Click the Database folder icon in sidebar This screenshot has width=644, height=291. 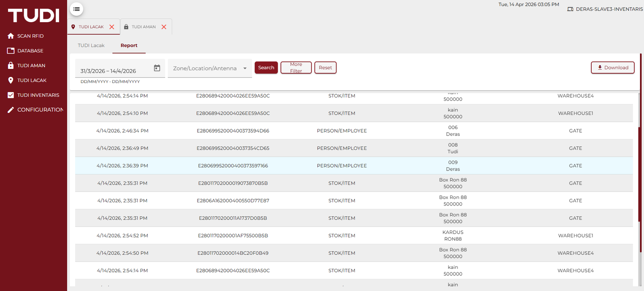11,51
